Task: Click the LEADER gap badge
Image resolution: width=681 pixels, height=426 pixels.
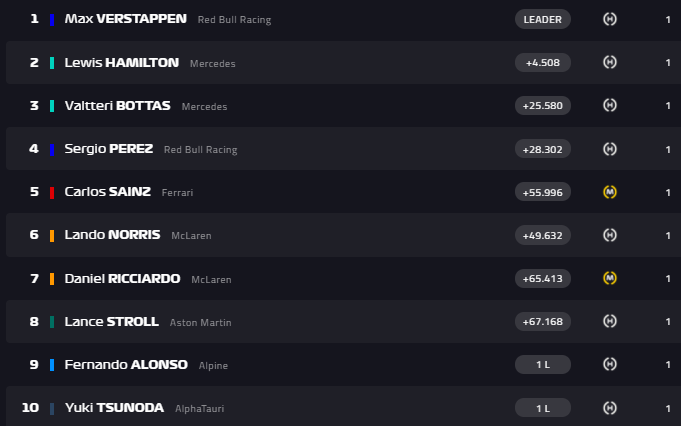Action: click(x=543, y=19)
